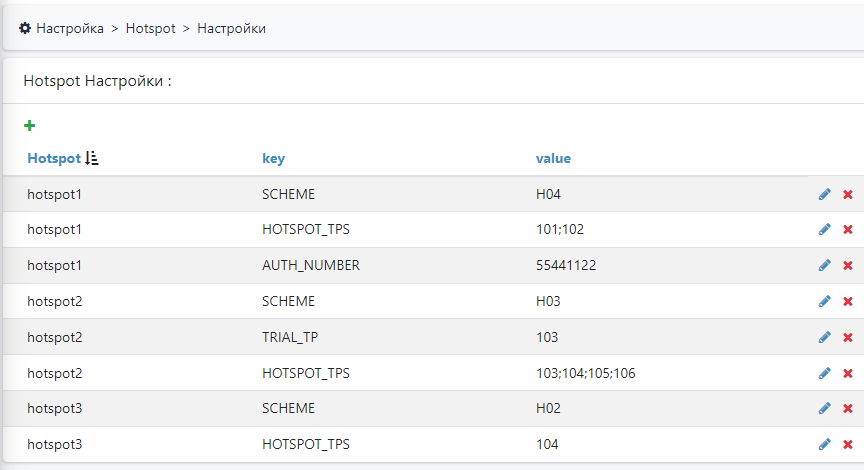Edit hotspot1 HOTSPOT_TPS entry with pencil icon
This screenshot has height=470, width=864.
(824, 230)
